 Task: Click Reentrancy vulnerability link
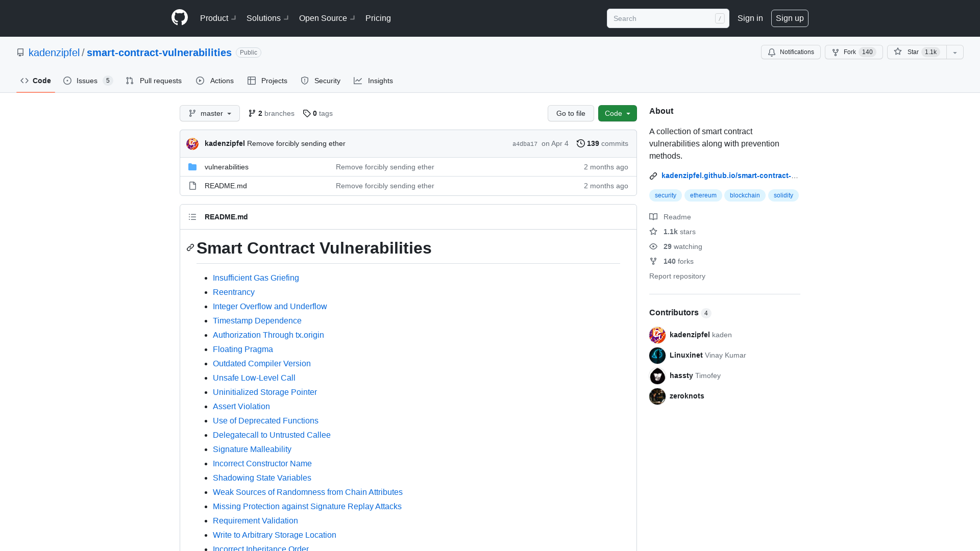(x=234, y=291)
